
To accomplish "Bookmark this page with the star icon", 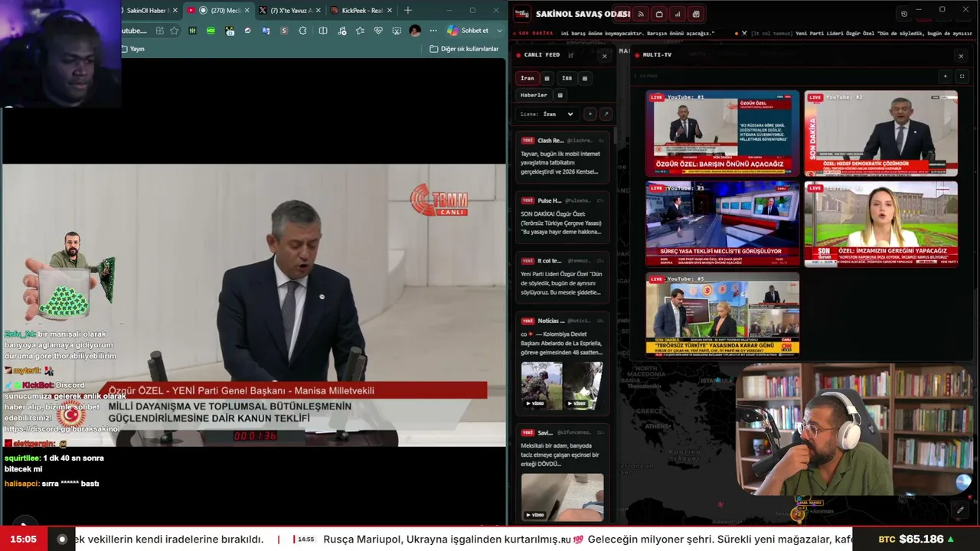I will pos(174,31).
